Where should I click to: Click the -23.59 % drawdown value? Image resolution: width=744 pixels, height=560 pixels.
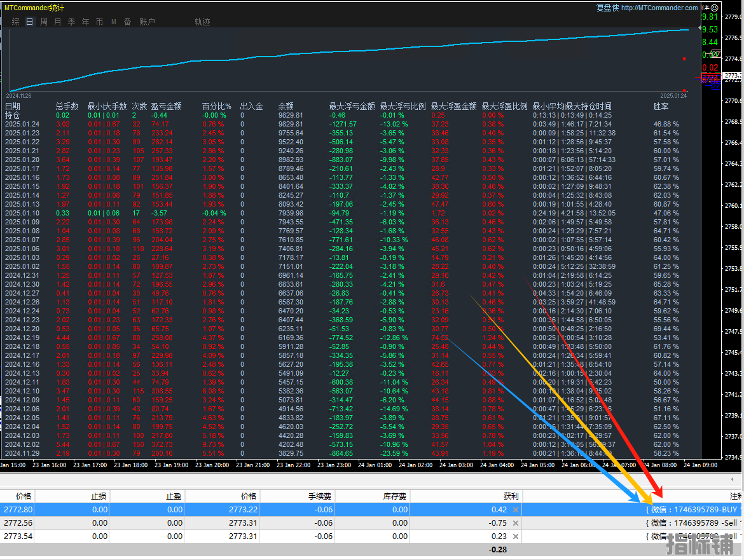click(x=394, y=453)
